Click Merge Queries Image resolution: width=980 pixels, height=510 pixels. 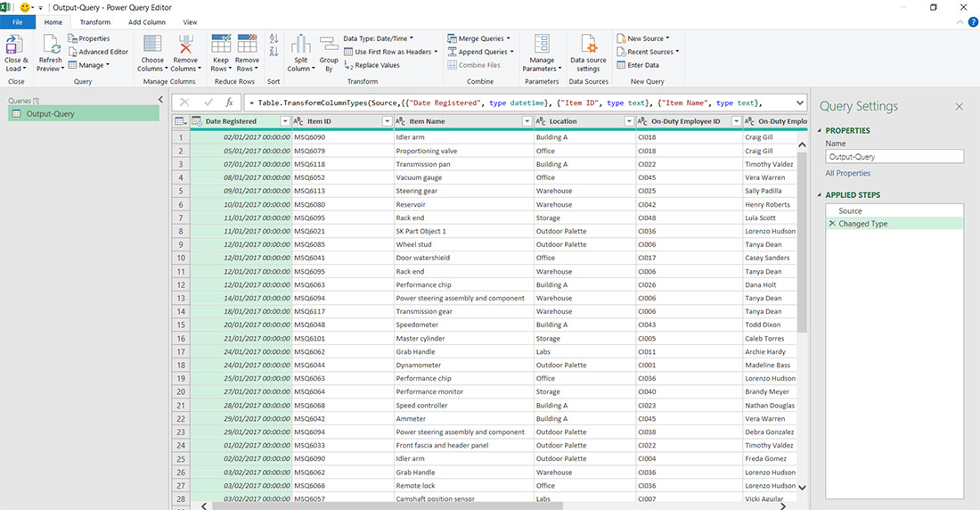[479, 38]
